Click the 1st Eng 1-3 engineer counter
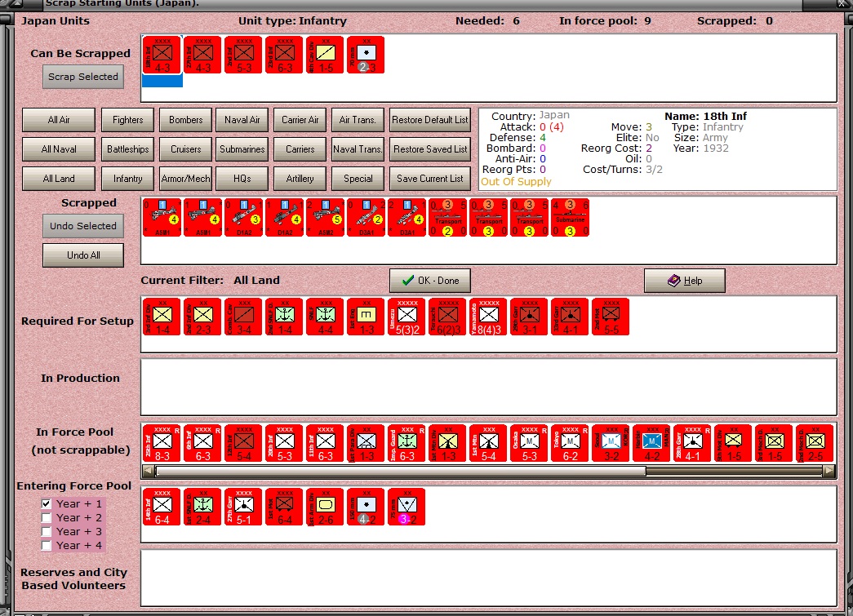The height and width of the screenshot is (616, 853). click(367, 317)
